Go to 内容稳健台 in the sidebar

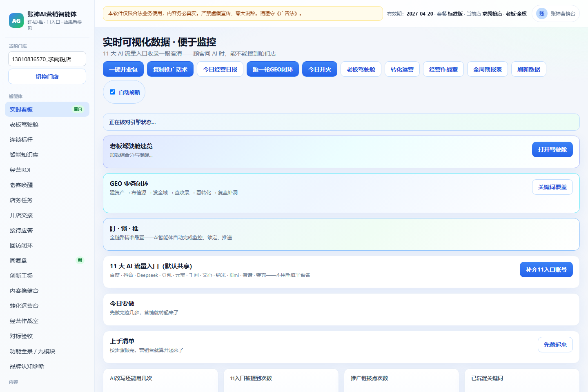pyautogui.click(x=47, y=291)
